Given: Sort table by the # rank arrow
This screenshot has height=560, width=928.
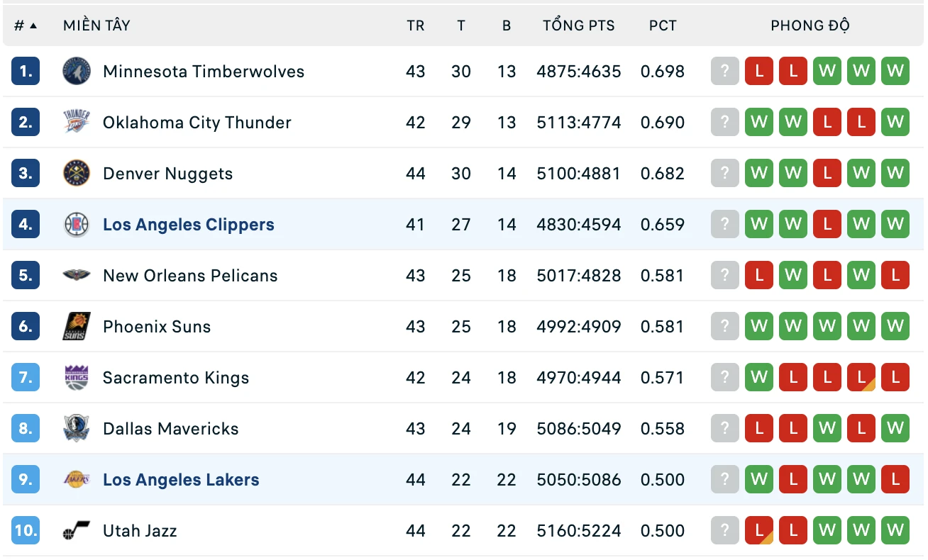Looking at the screenshot, I should pyautogui.click(x=33, y=26).
